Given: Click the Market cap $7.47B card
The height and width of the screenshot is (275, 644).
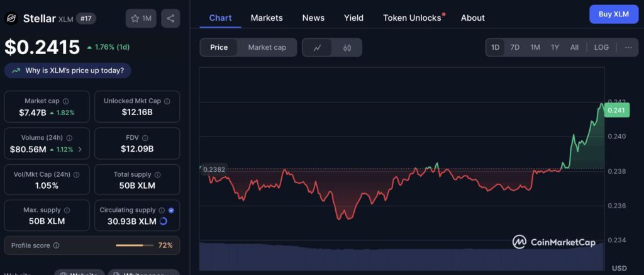Looking at the screenshot, I should tap(47, 107).
